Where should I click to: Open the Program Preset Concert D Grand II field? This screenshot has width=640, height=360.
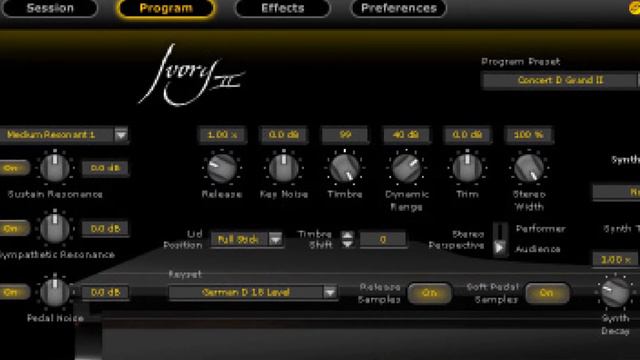click(560, 80)
